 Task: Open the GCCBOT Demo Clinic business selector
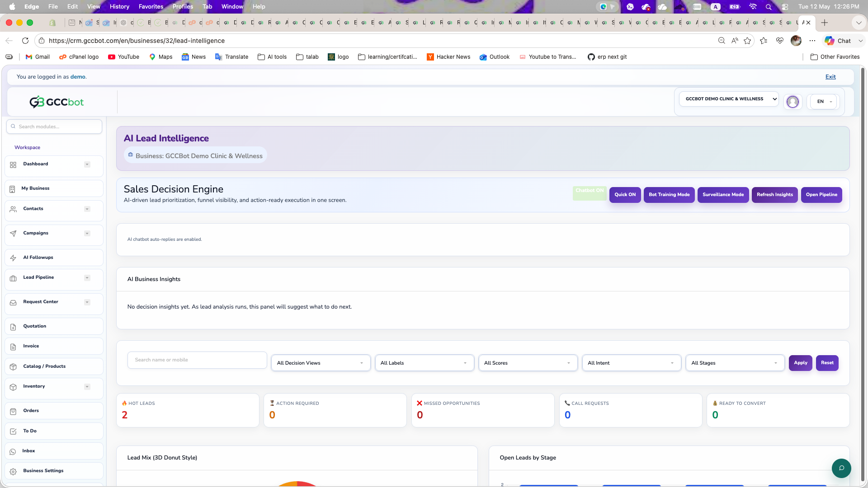[729, 99]
